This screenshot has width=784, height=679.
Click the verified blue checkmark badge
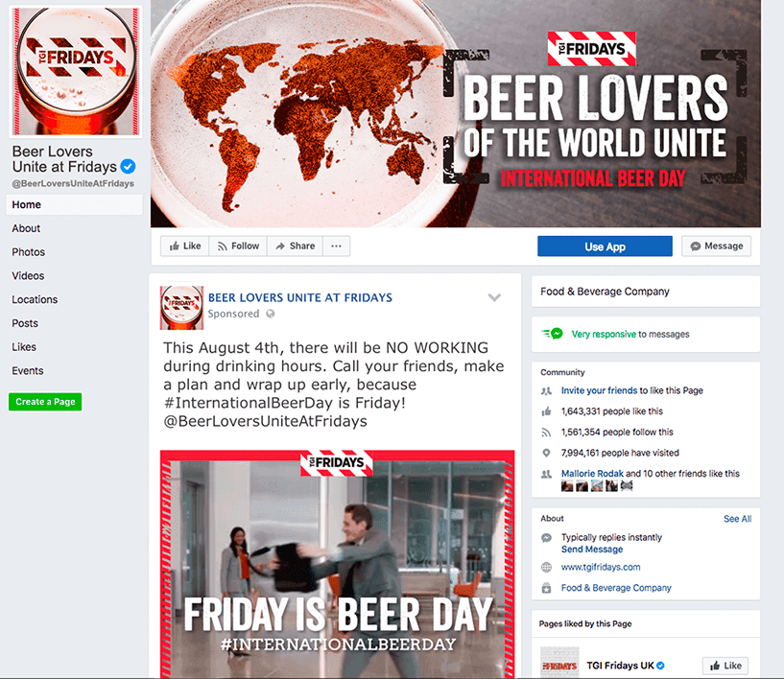(128, 166)
